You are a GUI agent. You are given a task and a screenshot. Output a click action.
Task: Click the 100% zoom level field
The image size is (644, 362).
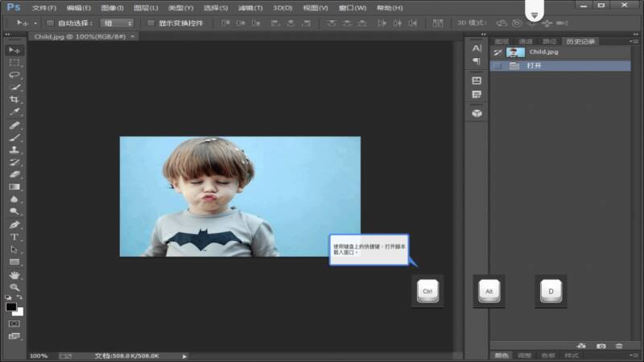pos(39,356)
